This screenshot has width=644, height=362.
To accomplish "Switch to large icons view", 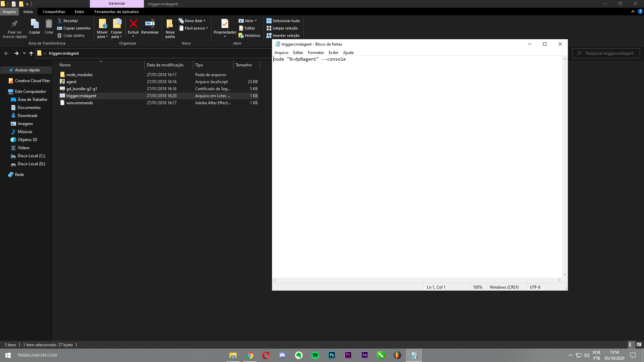I will 639,345.
